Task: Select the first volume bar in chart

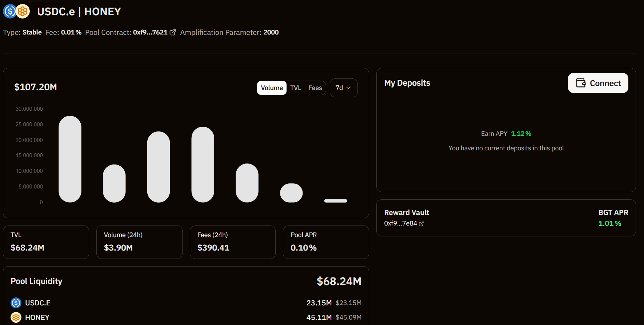Action: [x=70, y=159]
